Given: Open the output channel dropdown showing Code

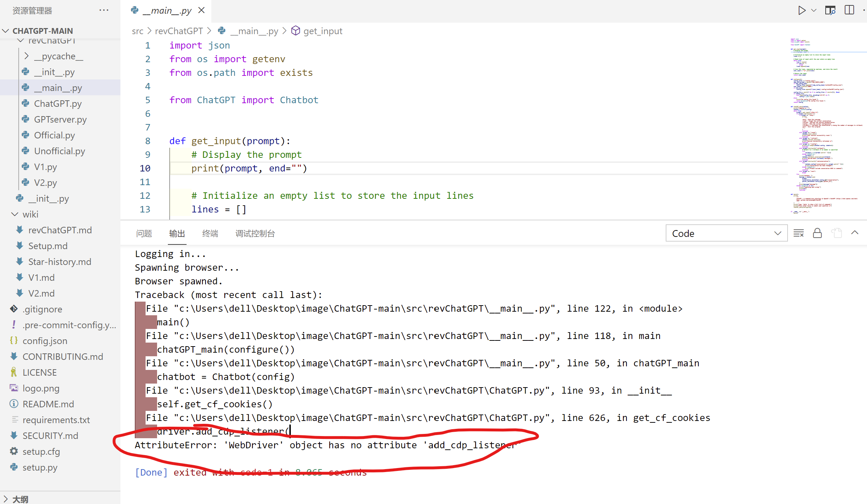Looking at the screenshot, I should point(726,233).
